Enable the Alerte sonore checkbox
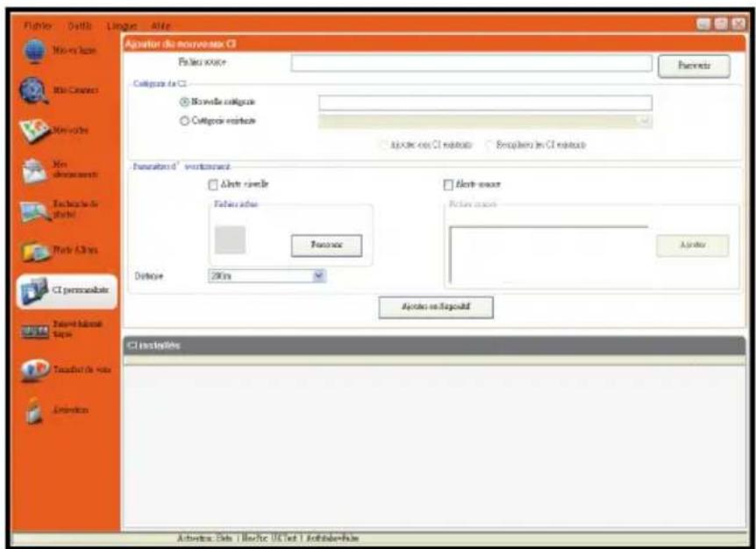 point(448,184)
